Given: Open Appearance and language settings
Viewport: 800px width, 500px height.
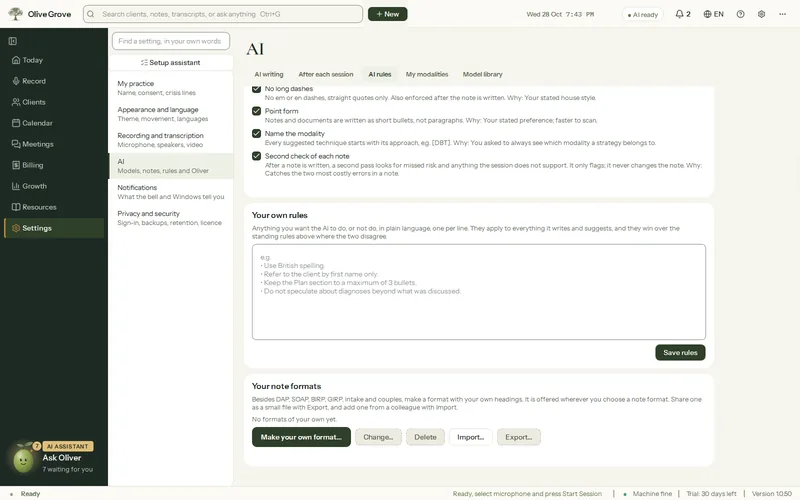Looking at the screenshot, I should pyautogui.click(x=171, y=114).
